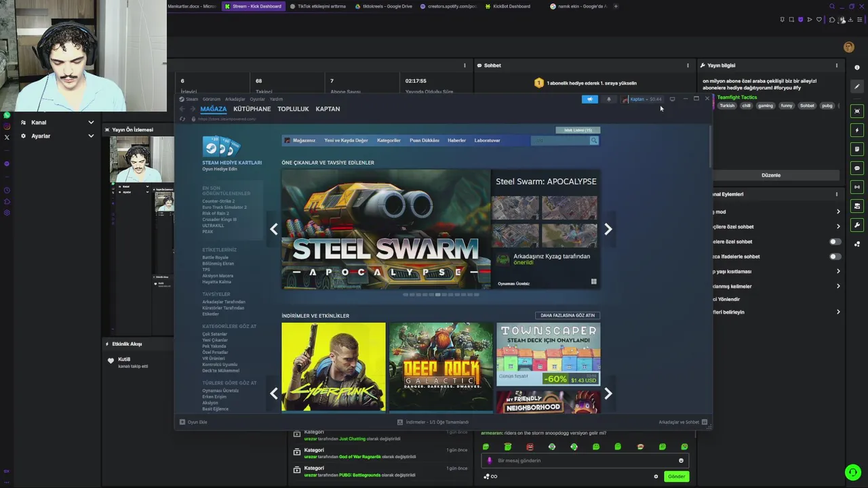Click the lightning bolt icon in sidebar
The height and width of the screenshot is (488, 868).
pos(857,130)
